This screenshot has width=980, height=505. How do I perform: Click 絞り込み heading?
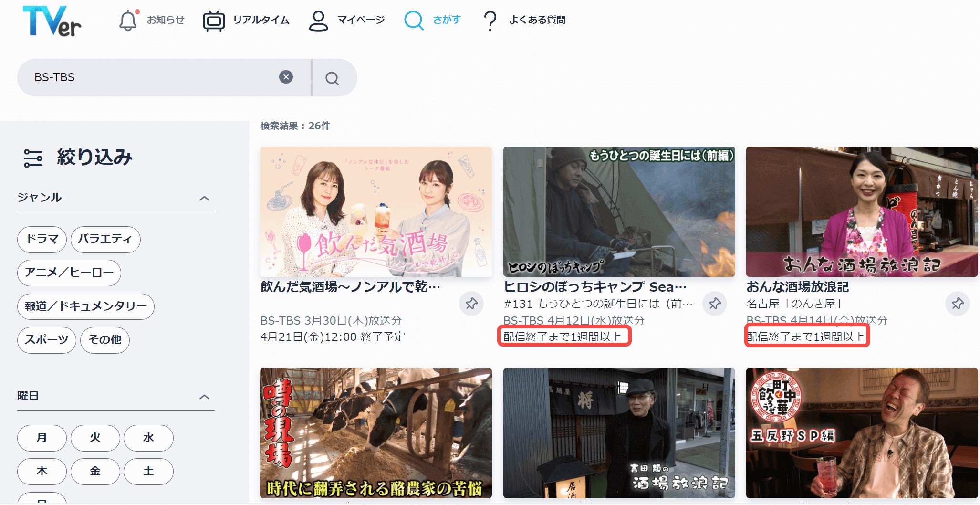click(94, 158)
